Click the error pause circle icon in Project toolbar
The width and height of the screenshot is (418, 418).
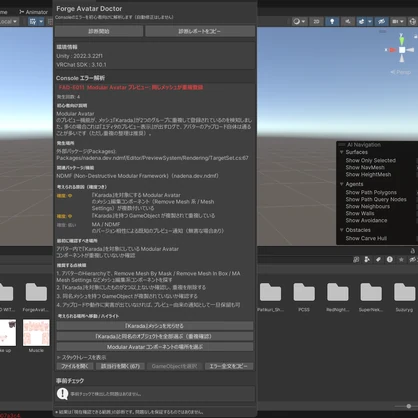point(390,259)
